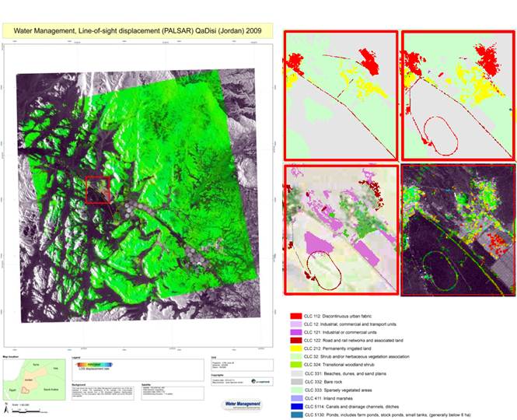Viewport: 517px width, 420px height.
Task: Click the lavender CLC 411 Inland marshes swatch
Action: [x=297, y=398]
